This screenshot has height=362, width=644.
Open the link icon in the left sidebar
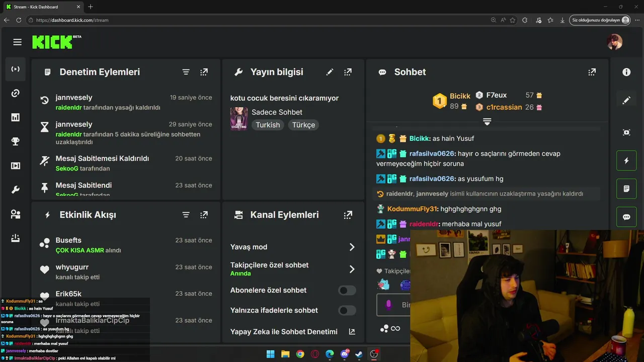(x=16, y=93)
